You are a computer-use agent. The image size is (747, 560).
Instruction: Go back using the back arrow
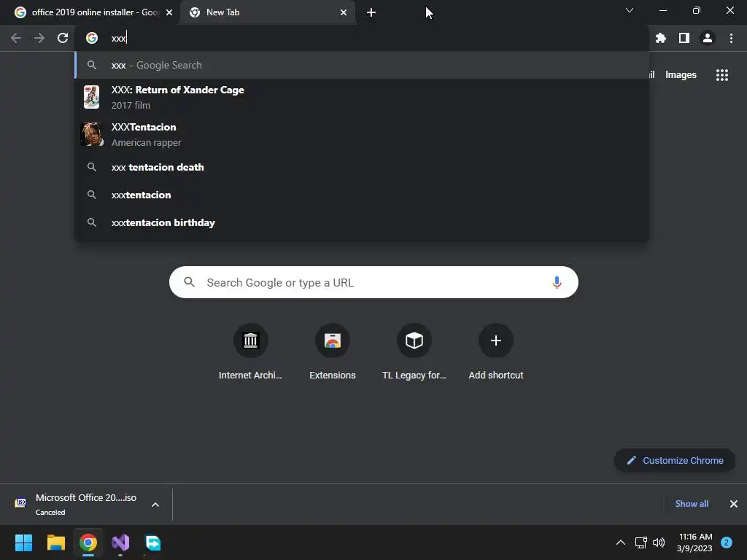click(16, 38)
